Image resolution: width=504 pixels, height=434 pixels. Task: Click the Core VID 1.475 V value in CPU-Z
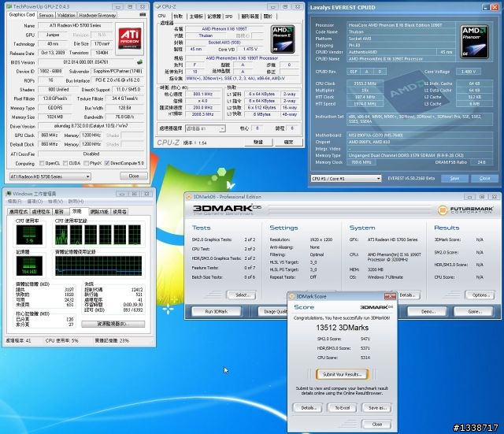click(250, 49)
